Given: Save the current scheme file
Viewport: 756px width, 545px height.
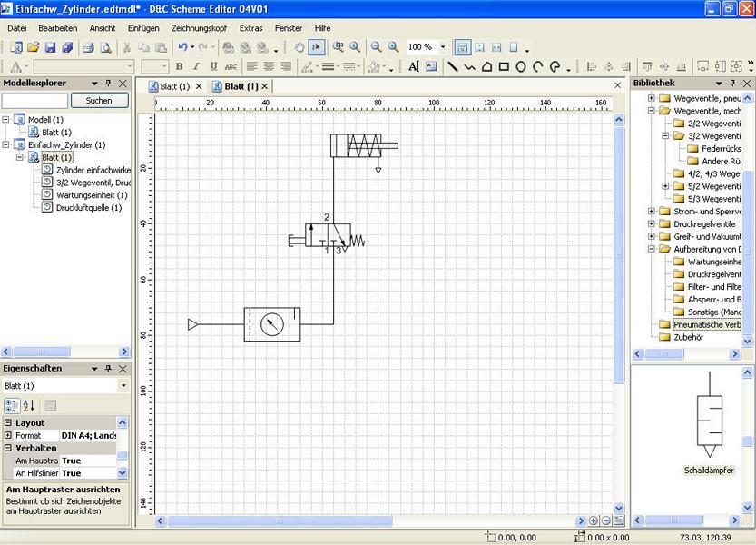Looking at the screenshot, I should (x=50, y=47).
